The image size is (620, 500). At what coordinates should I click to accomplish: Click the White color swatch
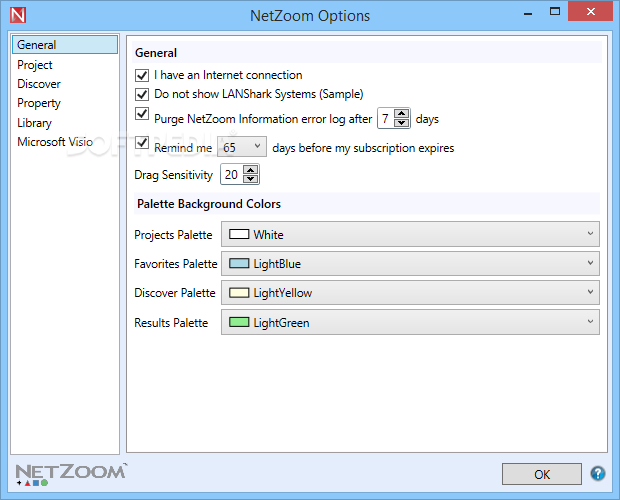tap(239, 234)
